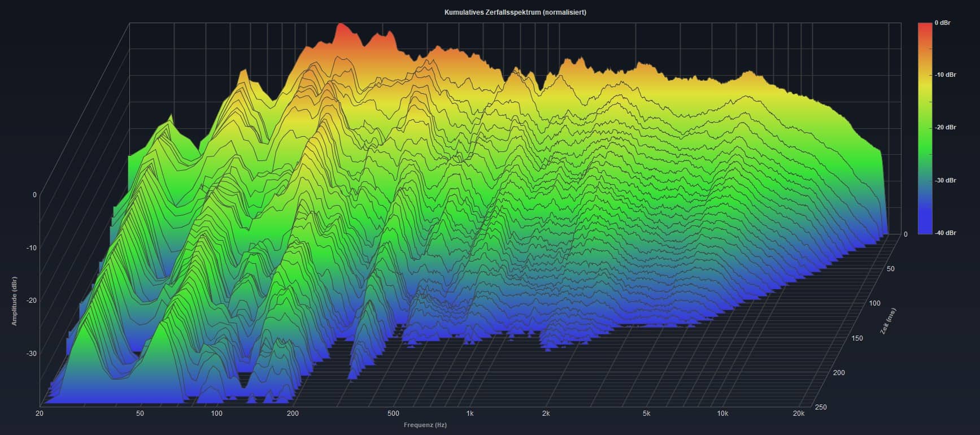Click the '5k' frequency axis tick label
The width and height of the screenshot is (980, 435).
[x=646, y=414]
